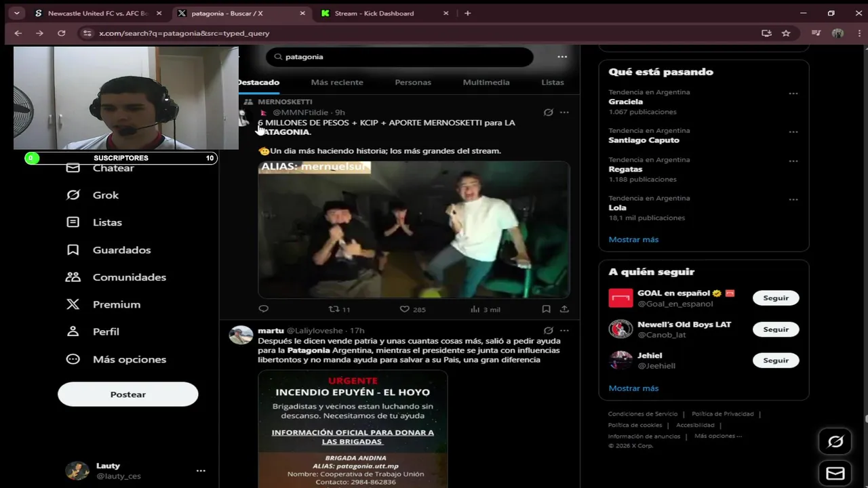Open a new browser tab
The height and width of the screenshot is (488, 868).
(x=467, y=13)
